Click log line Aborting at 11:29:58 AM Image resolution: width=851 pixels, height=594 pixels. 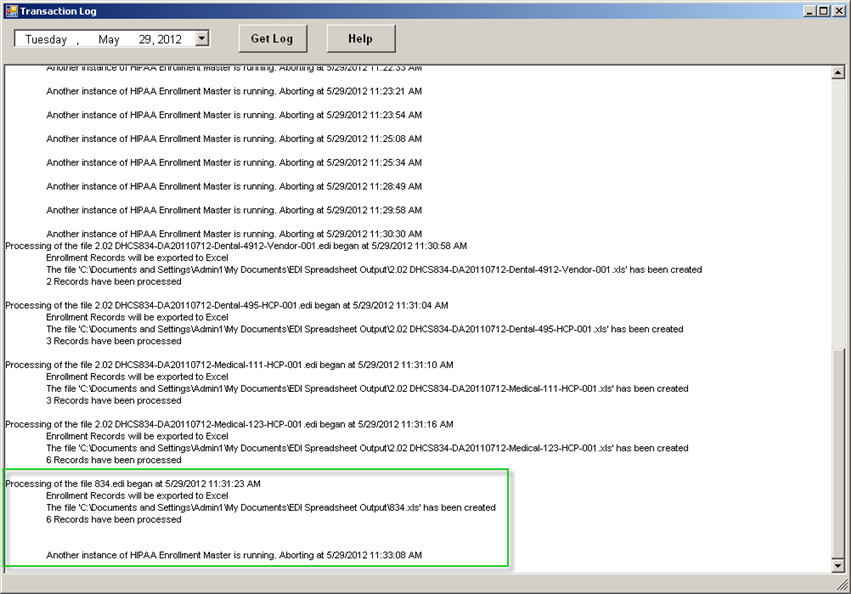pos(234,210)
